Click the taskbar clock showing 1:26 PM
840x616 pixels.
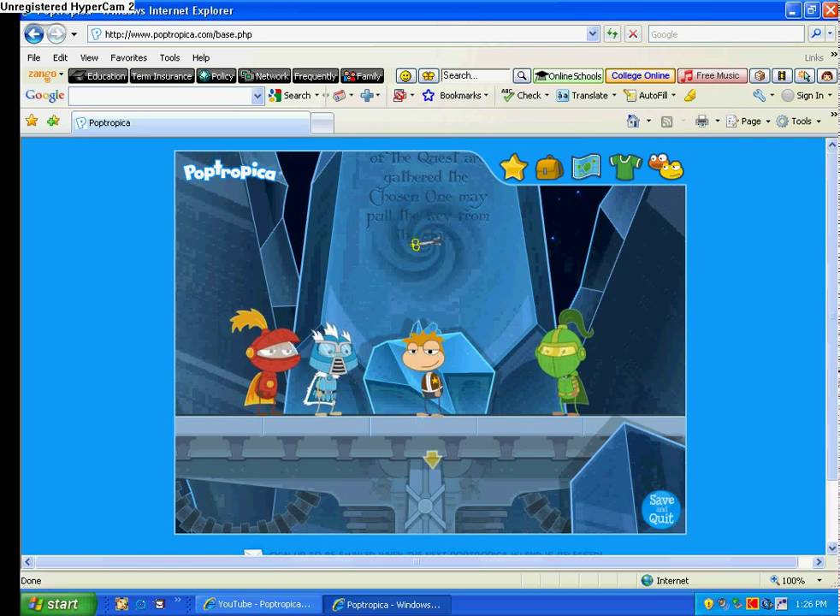click(811, 604)
